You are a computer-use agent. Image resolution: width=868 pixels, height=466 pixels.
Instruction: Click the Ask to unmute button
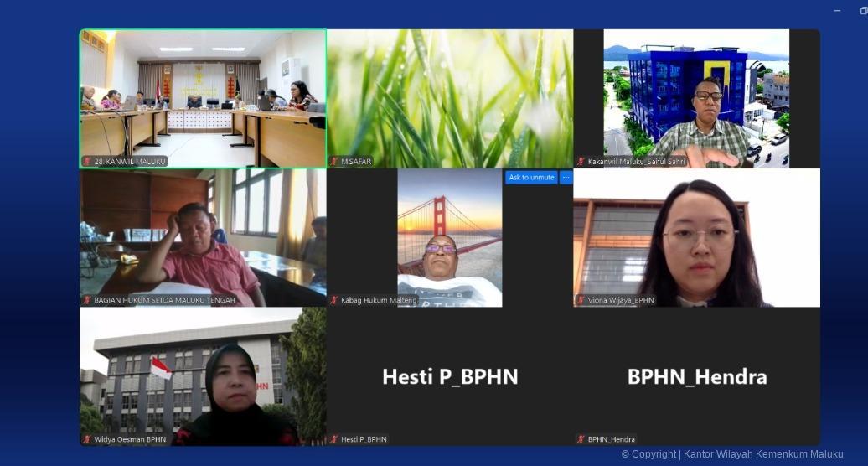tap(531, 178)
